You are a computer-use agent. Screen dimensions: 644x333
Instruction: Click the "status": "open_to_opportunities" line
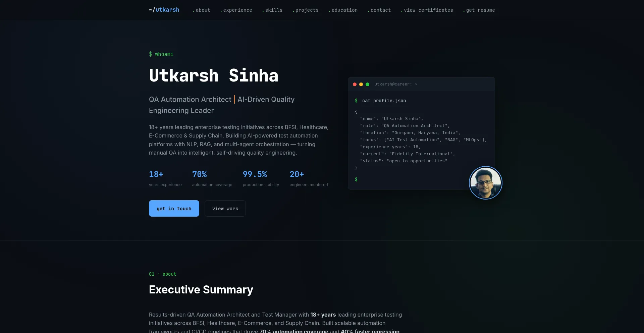pyautogui.click(x=404, y=161)
